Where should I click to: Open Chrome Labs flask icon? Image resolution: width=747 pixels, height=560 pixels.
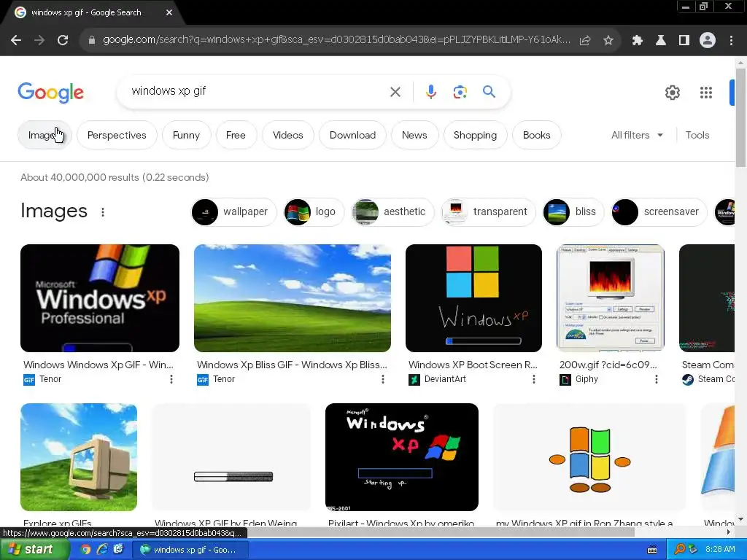point(661,41)
